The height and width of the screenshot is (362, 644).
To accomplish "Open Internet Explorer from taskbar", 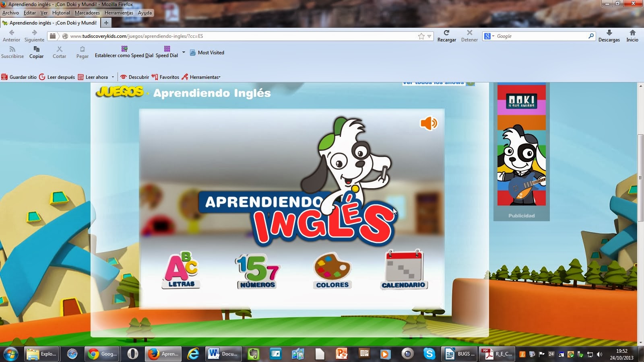I will pyautogui.click(x=194, y=354).
